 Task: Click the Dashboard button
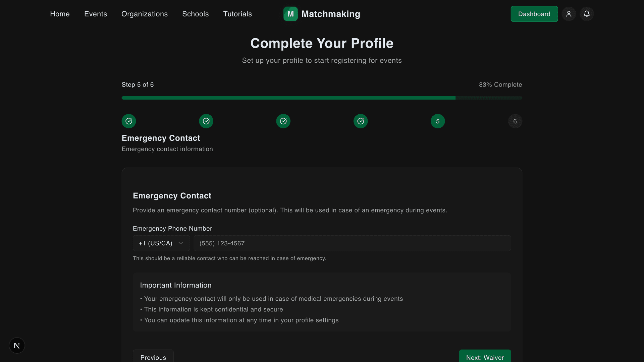[534, 14]
